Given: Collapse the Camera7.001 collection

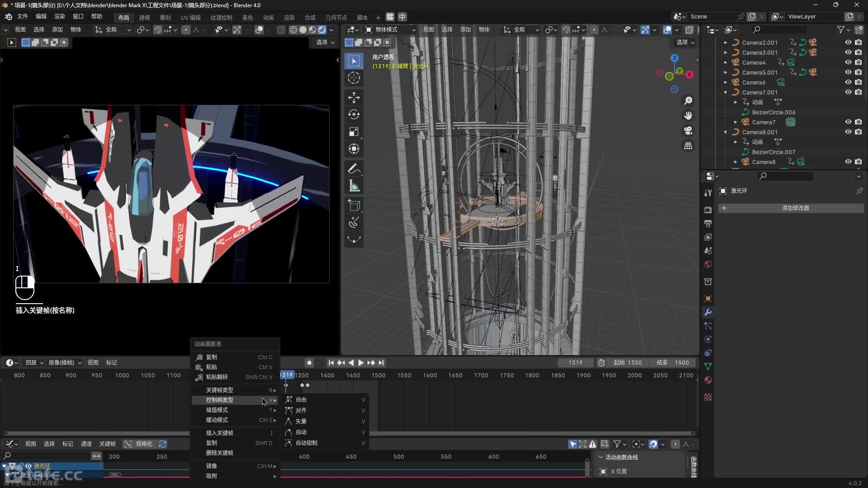Looking at the screenshot, I should pos(726,92).
